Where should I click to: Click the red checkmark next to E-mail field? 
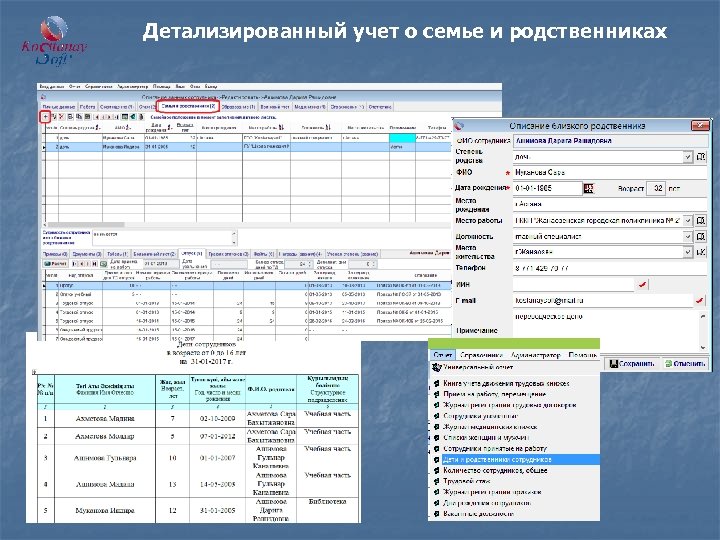(699, 300)
